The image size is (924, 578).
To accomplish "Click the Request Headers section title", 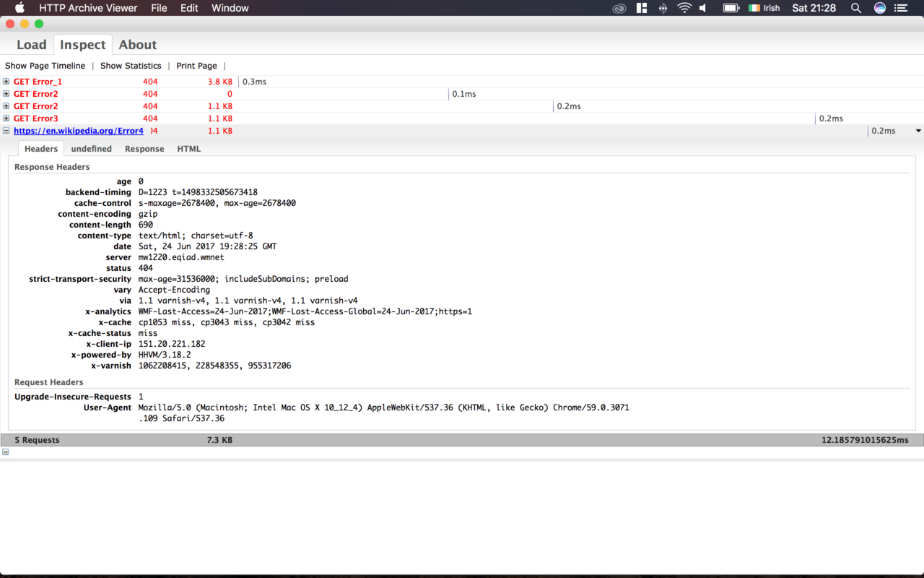I will [49, 382].
